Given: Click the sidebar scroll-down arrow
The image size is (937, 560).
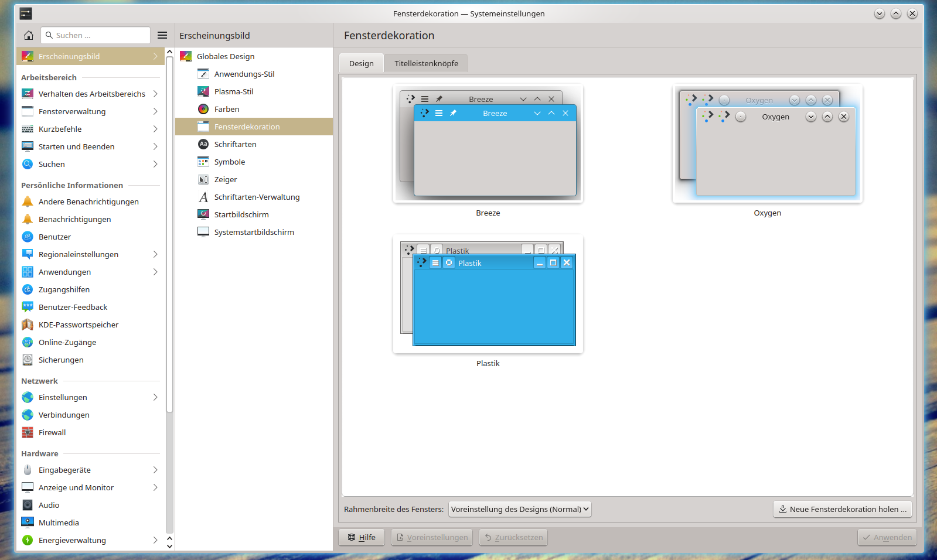Looking at the screenshot, I should click(x=169, y=546).
